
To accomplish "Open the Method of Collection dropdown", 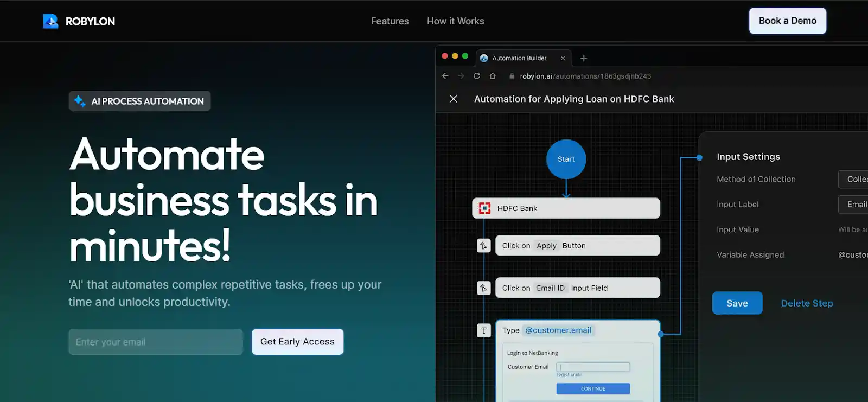I will (x=853, y=179).
